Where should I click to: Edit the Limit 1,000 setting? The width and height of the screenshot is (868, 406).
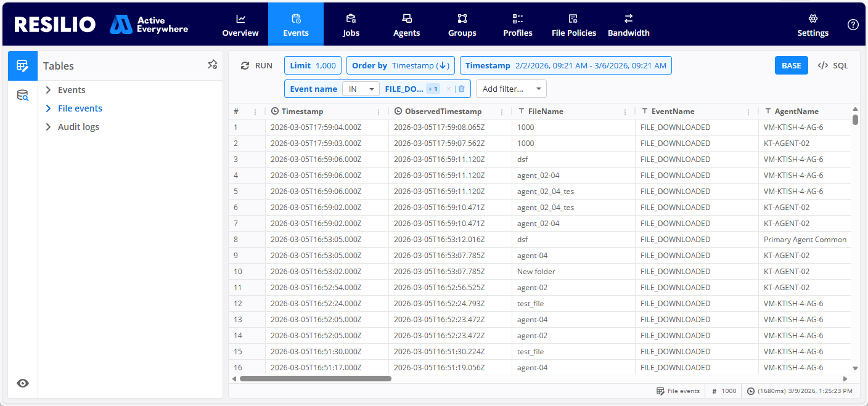click(x=313, y=66)
